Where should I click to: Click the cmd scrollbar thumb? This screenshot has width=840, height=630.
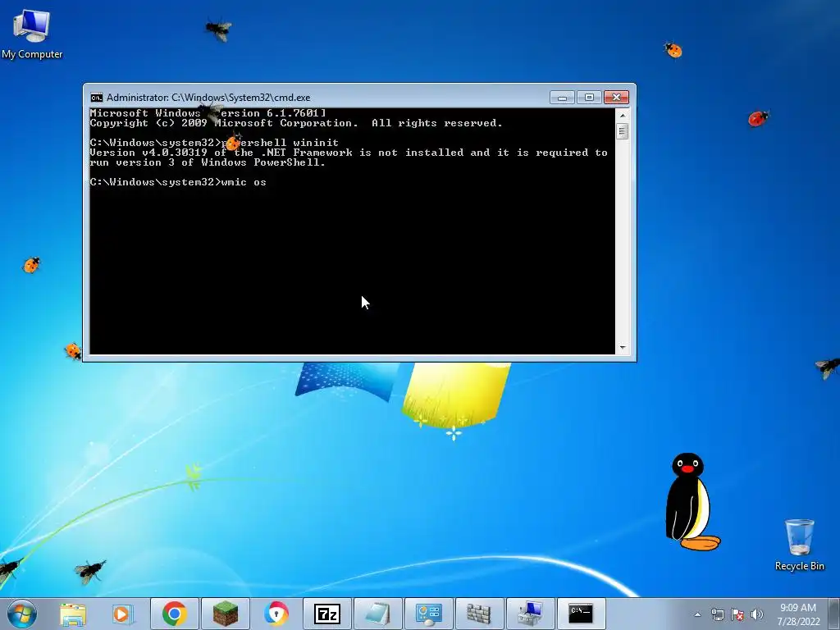click(622, 131)
